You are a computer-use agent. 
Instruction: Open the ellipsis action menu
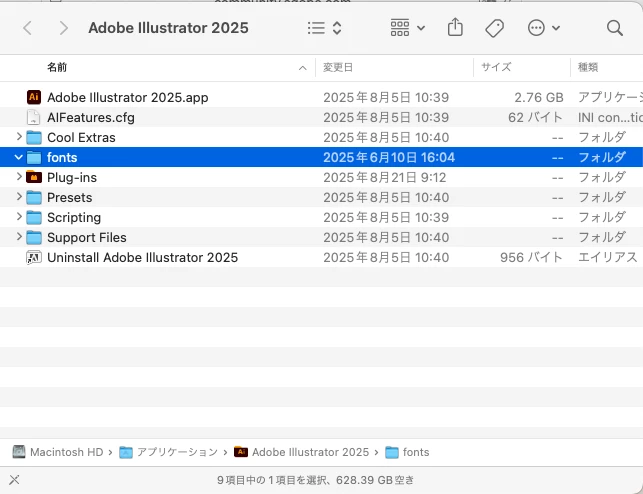coord(543,28)
